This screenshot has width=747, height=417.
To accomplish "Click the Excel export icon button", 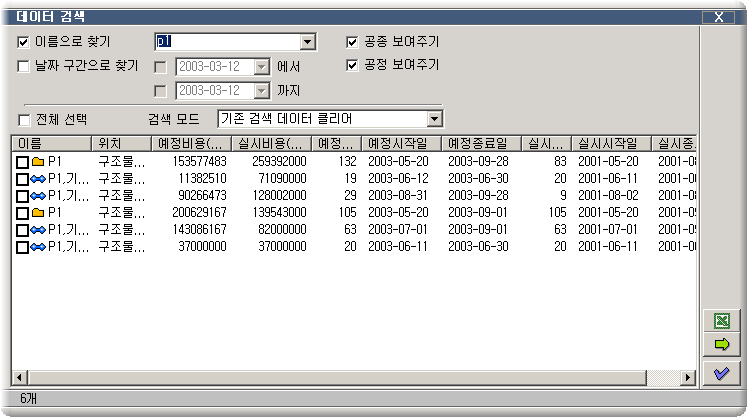I will point(721,321).
